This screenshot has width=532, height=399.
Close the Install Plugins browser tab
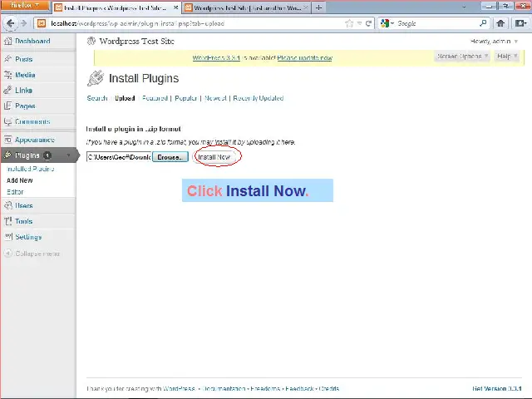[175, 7]
